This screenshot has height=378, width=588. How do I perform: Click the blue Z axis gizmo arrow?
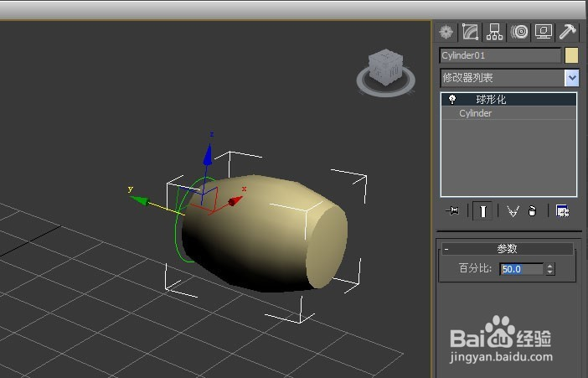pyautogui.click(x=208, y=154)
